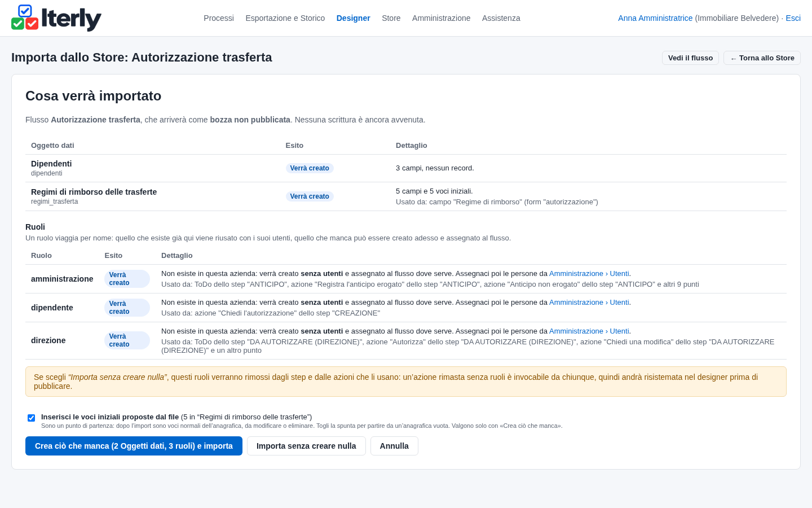The height and width of the screenshot is (508, 812).
Task: Uncheck "Inserisci le voci iniziali proposte" checkbox
Action: pos(32,418)
